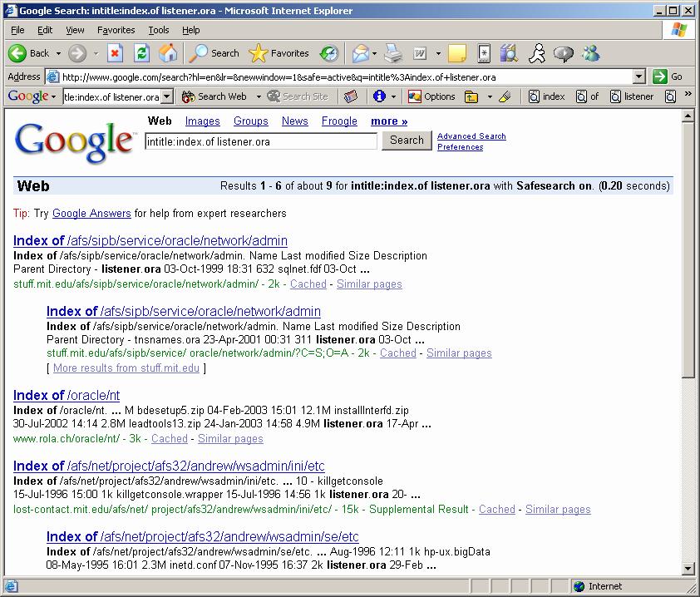Screen dimensions: 700x597
Task: Open the View menu
Action: pyautogui.click(x=75, y=30)
